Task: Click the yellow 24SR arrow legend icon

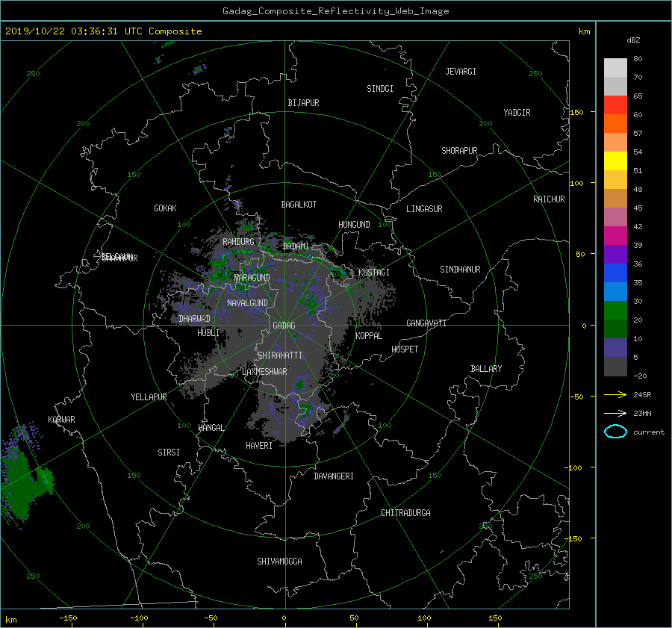Action: [x=615, y=394]
